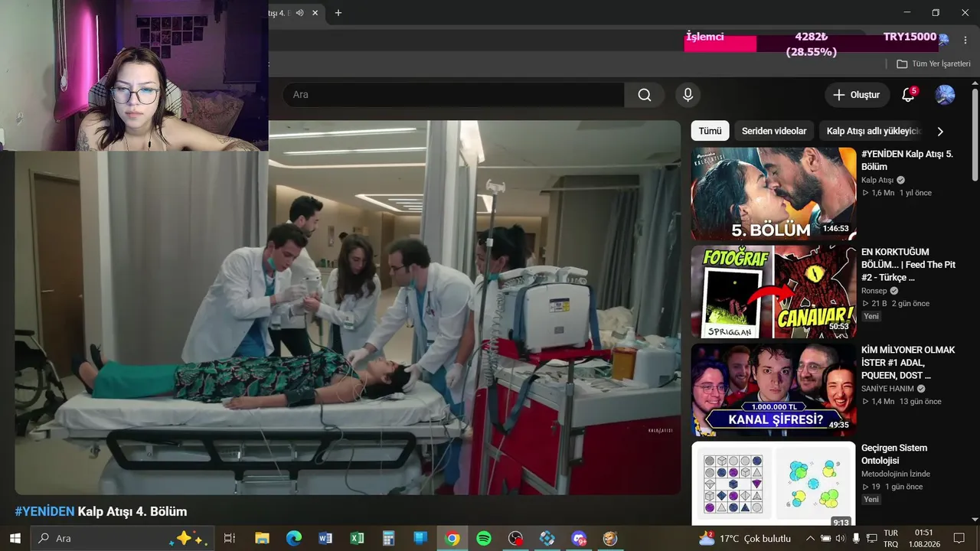
Task: Click the YouTube search input field
Action: click(453, 95)
